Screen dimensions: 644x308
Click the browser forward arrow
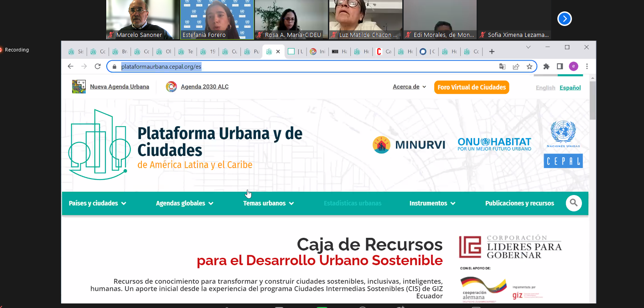click(84, 67)
